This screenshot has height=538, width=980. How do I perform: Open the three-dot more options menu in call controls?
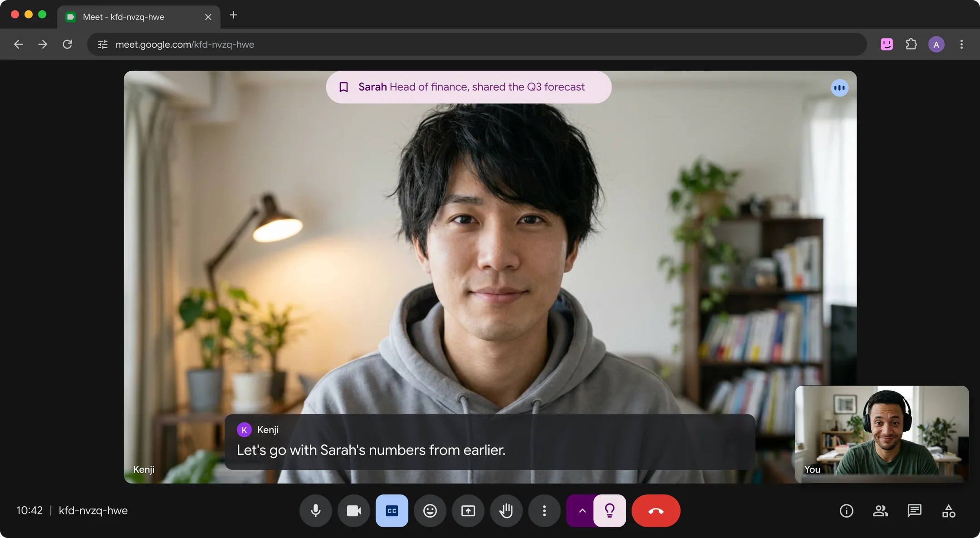coord(544,511)
